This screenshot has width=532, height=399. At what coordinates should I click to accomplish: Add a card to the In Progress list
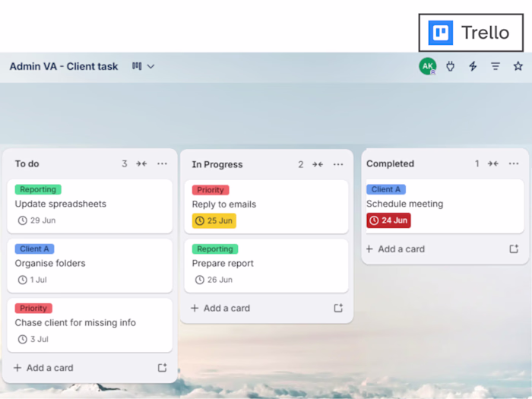[x=220, y=309]
